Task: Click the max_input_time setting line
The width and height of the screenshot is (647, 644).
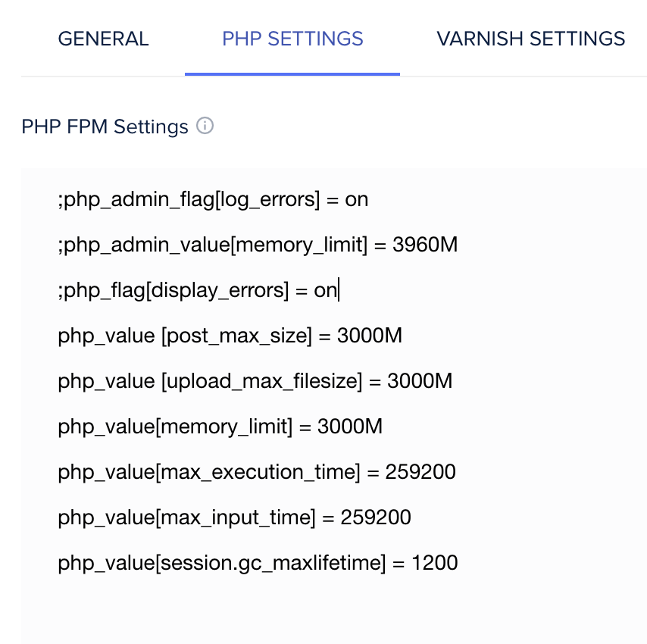Action: tap(234, 517)
